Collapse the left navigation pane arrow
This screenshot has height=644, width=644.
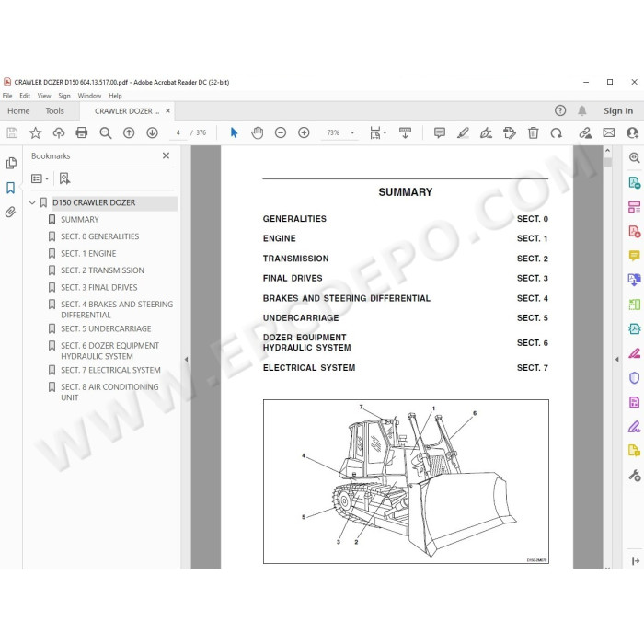(x=186, y=360)
